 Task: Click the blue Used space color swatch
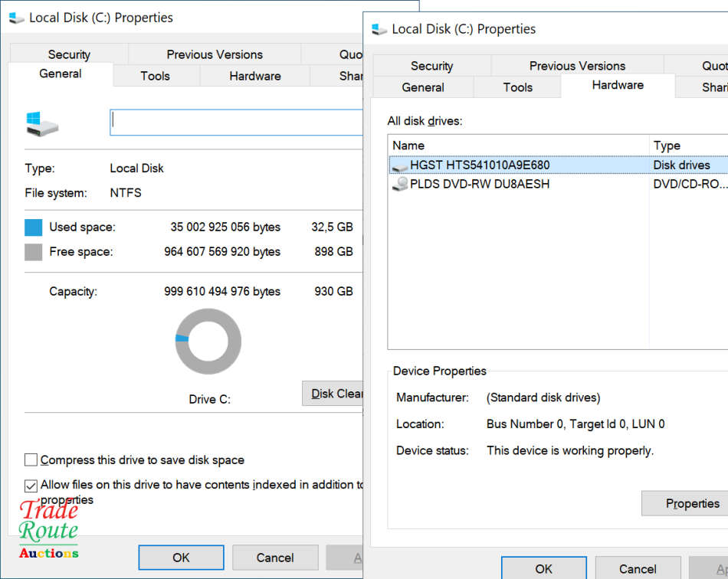(34, 227)
